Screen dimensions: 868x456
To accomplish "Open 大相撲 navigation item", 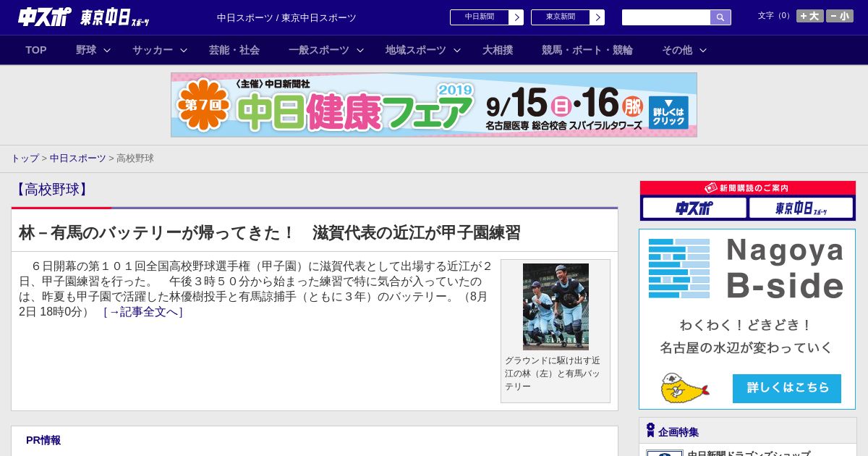I will pyautogui.click(x=498, y=50).
